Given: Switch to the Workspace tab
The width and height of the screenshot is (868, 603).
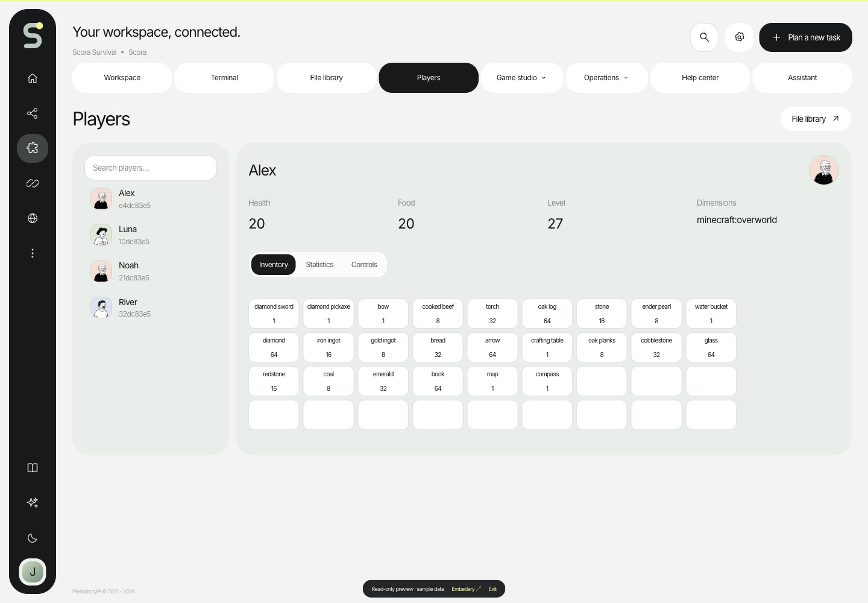Looking at the screenshot, I should [122, 78].
